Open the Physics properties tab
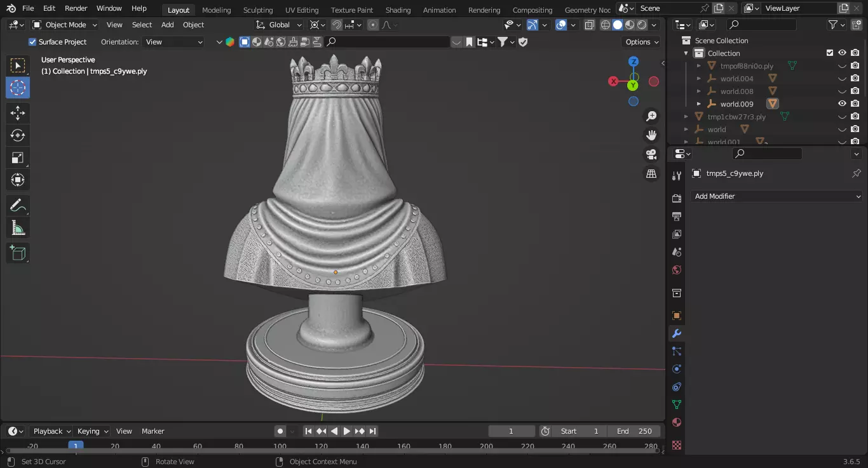The image size is (868, 468). 677,369
